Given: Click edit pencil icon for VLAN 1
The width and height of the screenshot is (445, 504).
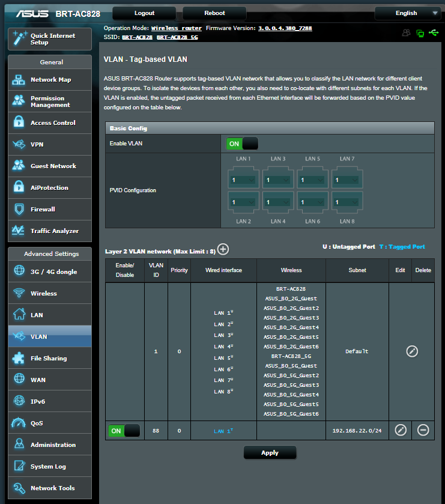Looking at the screenshot, I should pos(412,351).
